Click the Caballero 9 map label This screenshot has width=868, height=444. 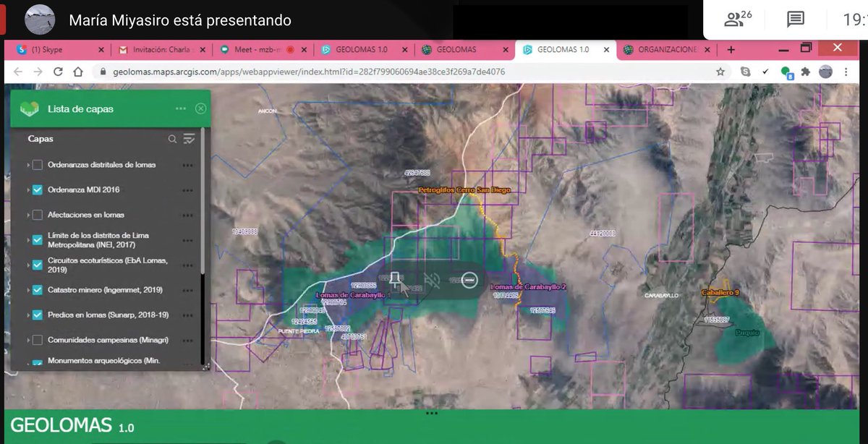pyautogui.click(x=720, y=293)
